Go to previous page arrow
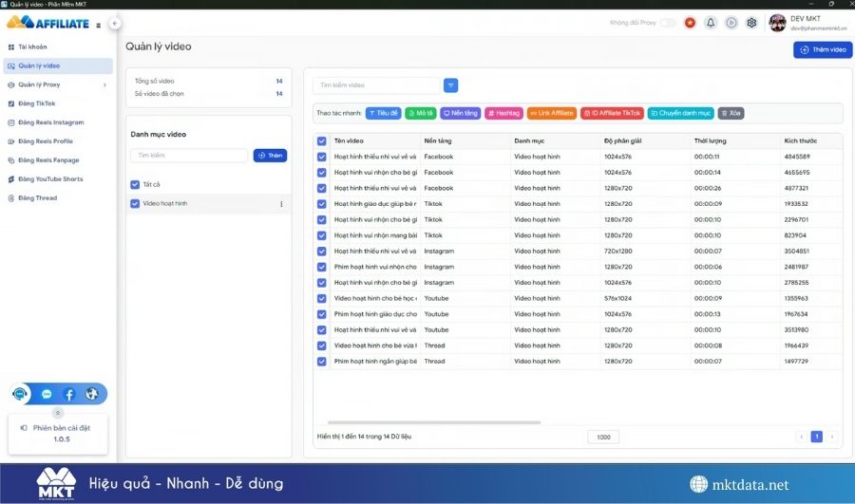The width and height of the screenshot is (855, 504). click(801, 437)
